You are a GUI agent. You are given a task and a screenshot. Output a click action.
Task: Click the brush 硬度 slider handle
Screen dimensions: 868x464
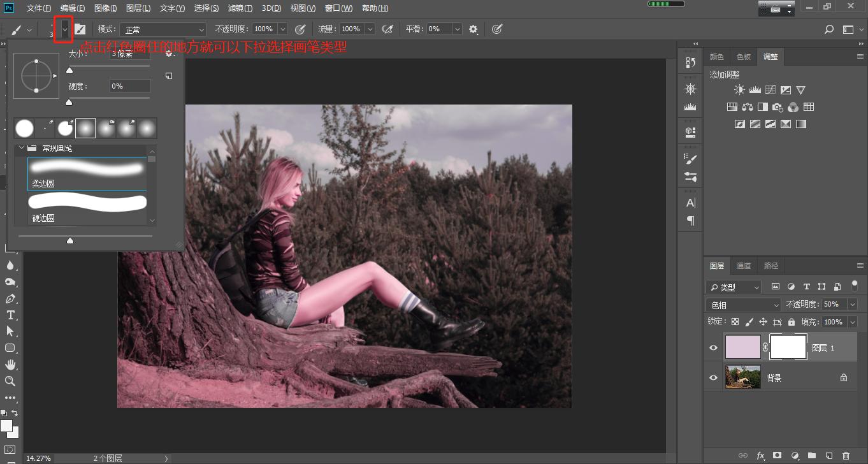pos(69,102)
